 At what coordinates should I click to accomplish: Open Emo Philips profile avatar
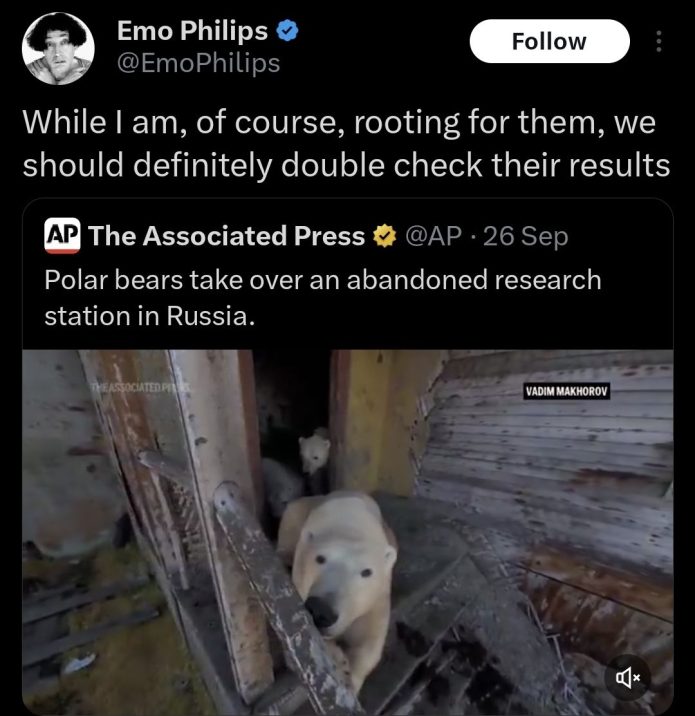tap(58, 48)
